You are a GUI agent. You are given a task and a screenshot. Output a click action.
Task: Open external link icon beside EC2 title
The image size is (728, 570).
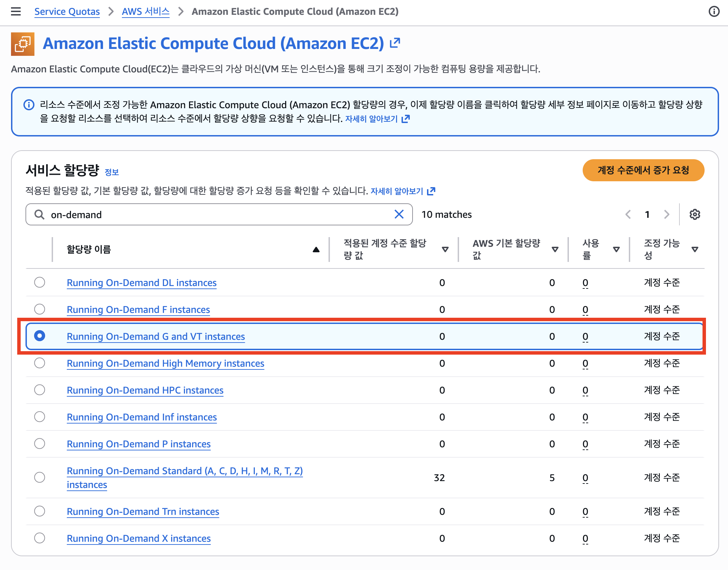tap(395, 43)
